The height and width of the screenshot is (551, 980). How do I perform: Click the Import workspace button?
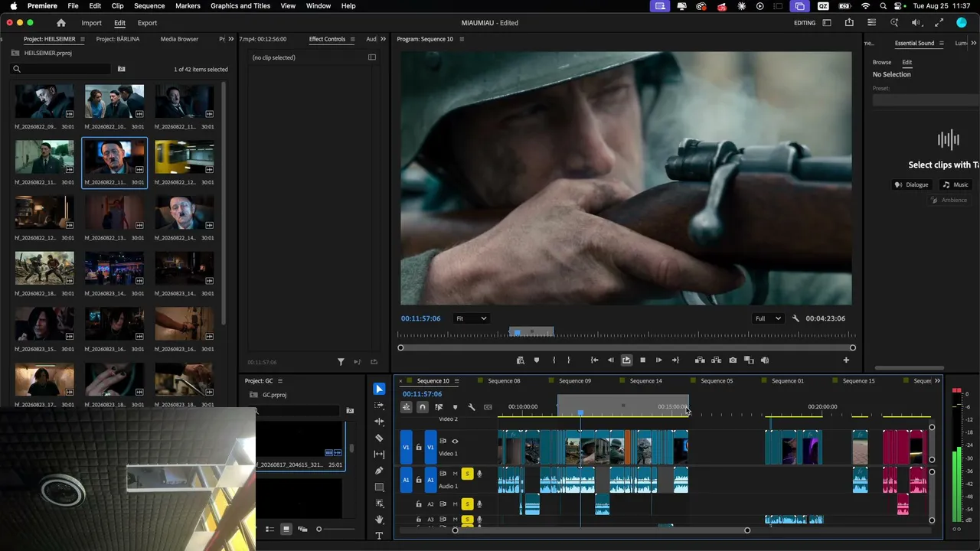tap(91, 23)
